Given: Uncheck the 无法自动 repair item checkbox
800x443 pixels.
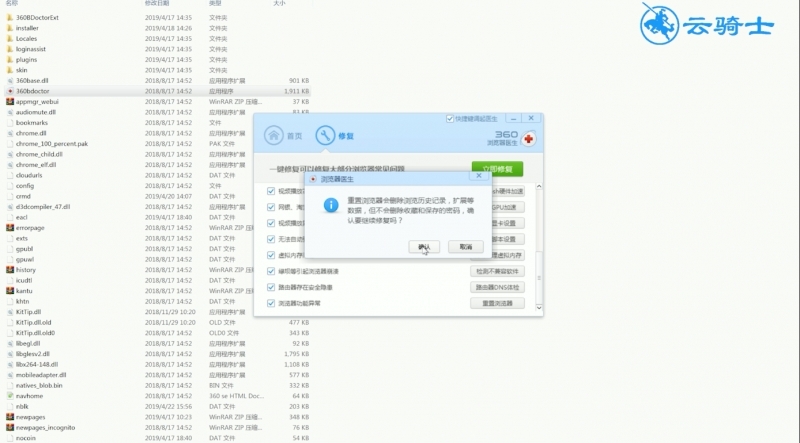Looking at the screenshot, I should (x=271, y=239).
